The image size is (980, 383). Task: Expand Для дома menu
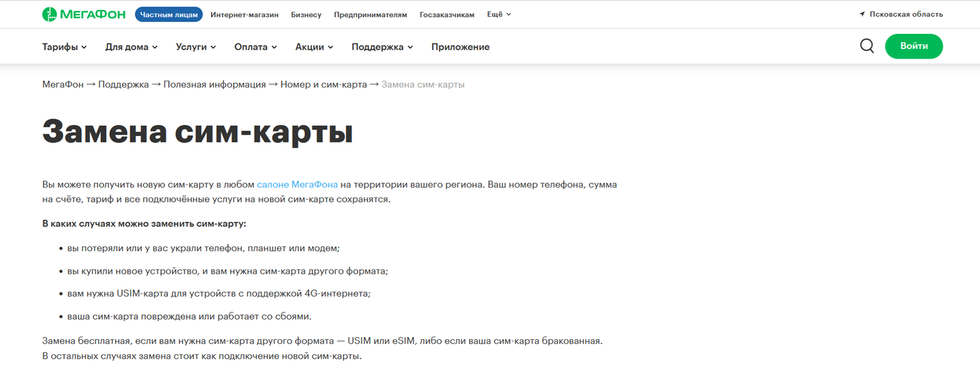coord(131,47)
